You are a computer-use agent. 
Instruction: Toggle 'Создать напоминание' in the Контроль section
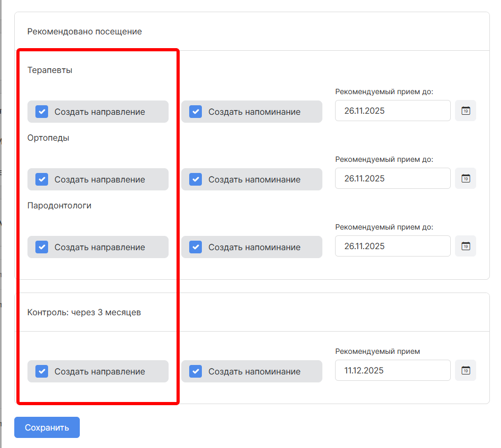(x=196, y=371)
